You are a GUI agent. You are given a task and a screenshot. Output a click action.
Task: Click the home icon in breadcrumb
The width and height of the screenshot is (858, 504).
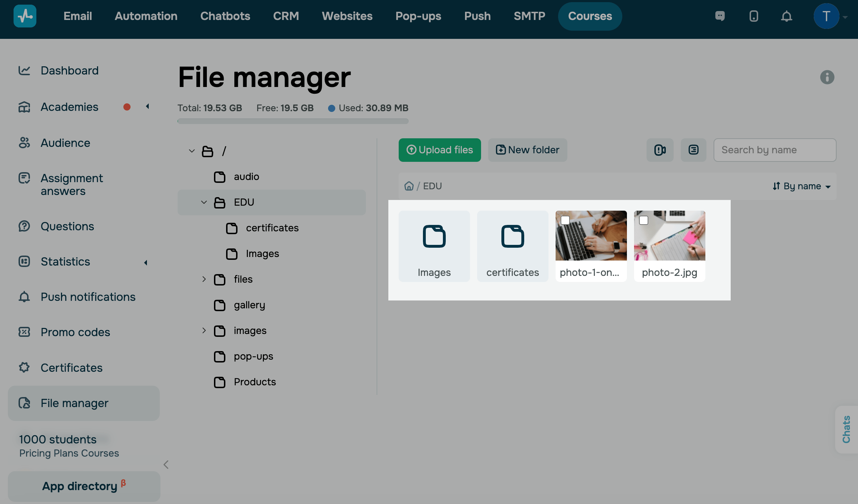409,186
